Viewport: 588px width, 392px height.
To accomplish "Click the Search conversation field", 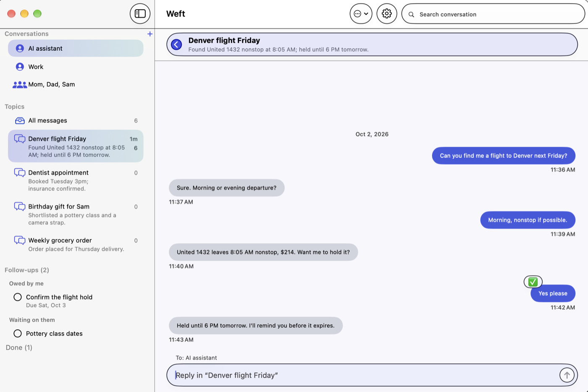I will [493, 14].
